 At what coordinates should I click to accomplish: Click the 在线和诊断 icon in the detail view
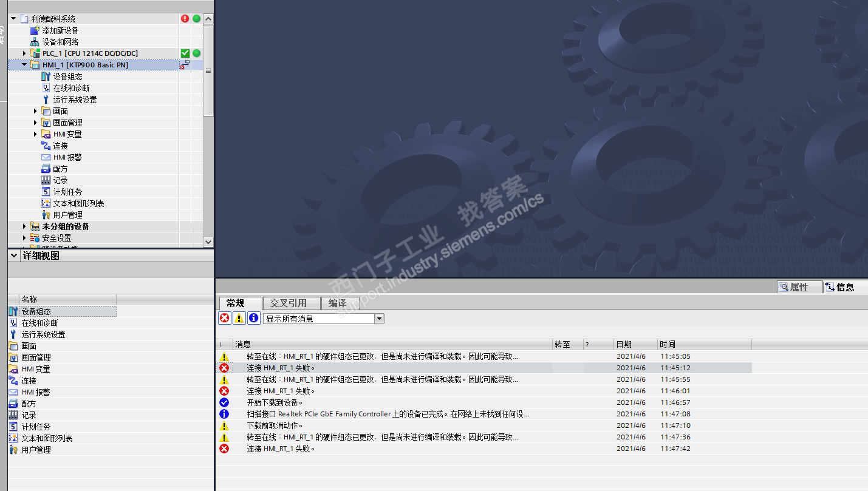tap(13, 323)
